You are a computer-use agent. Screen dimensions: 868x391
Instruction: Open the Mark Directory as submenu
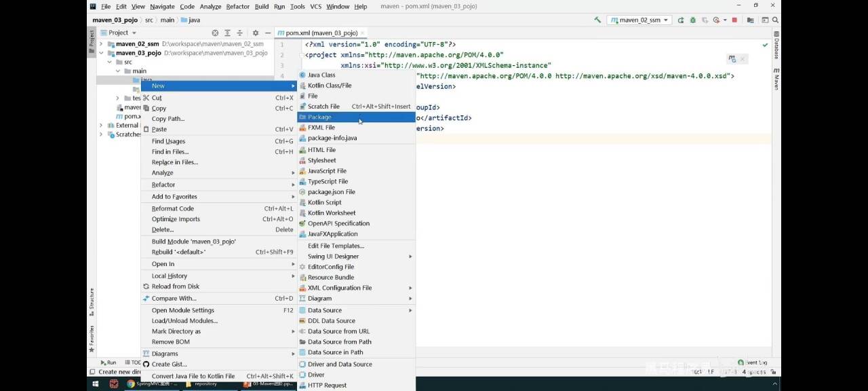coord(219,331)
